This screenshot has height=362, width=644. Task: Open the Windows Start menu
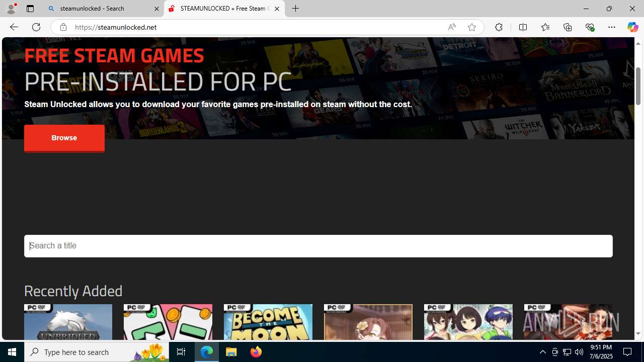[12, 352]
